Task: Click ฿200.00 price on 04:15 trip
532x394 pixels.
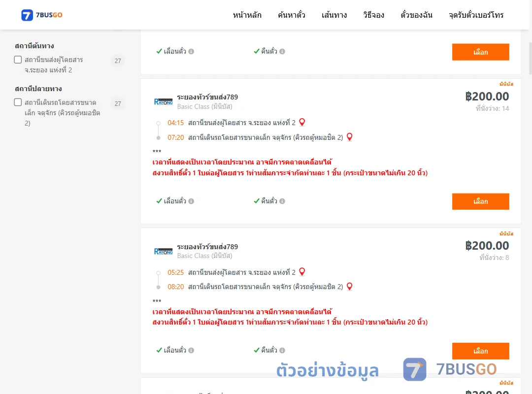Action: point(487,97)
